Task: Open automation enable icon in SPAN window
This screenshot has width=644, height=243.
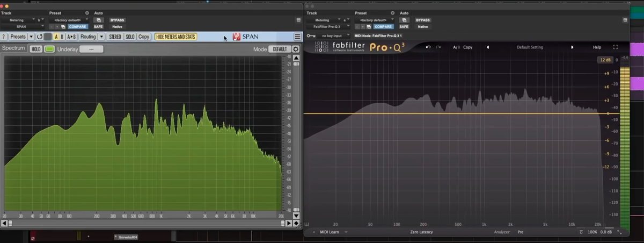Action: [99, 20]
